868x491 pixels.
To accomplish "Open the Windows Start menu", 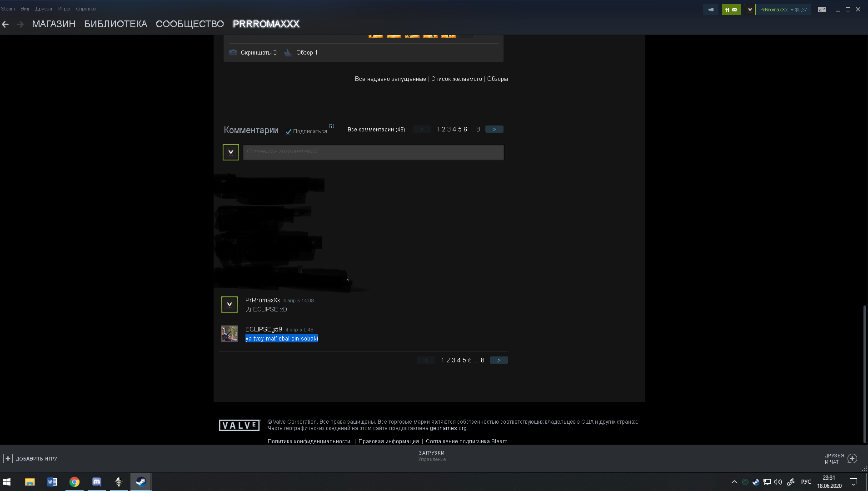I will point(7,482).
